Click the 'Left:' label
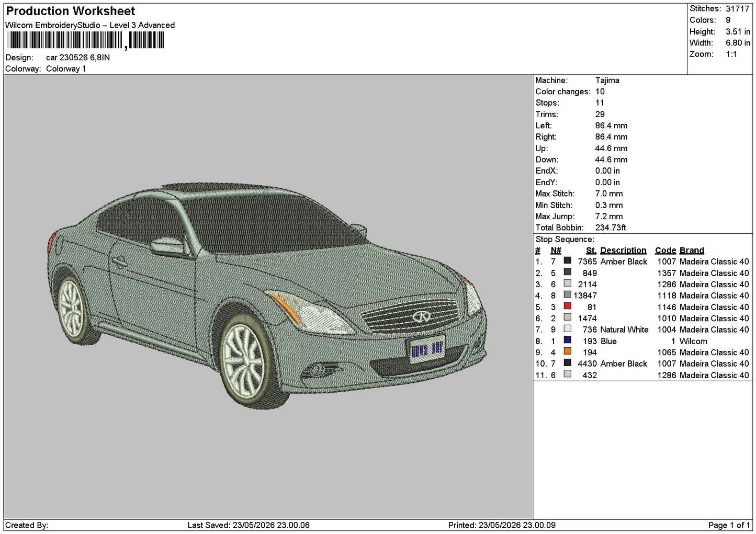 544,126
